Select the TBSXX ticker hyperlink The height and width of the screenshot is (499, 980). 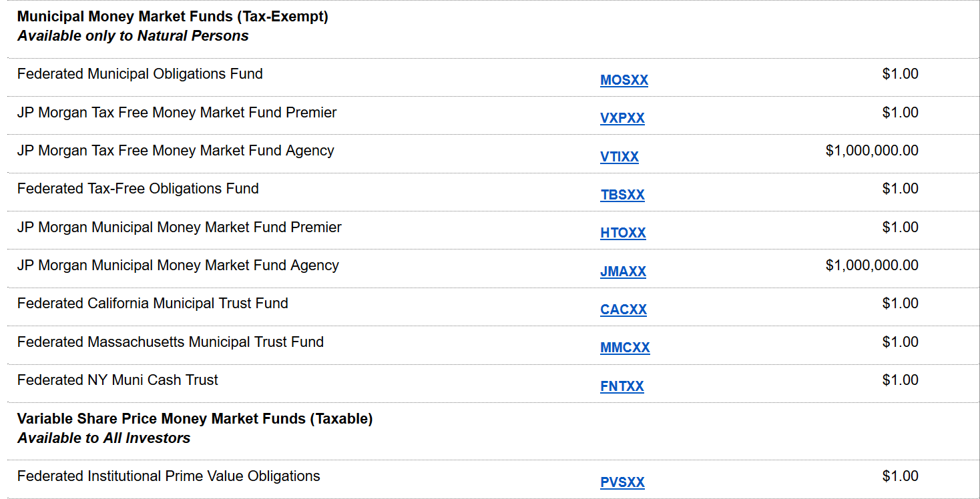pos(622,194)
